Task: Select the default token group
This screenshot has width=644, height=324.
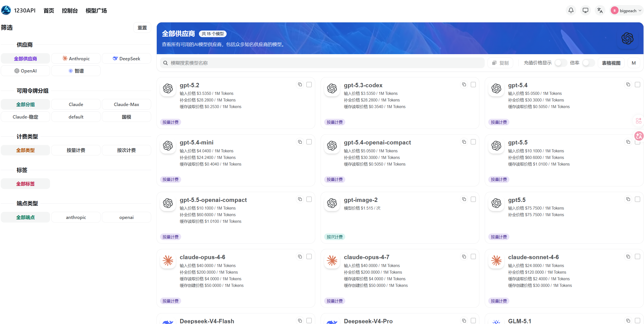Action: 76,117
